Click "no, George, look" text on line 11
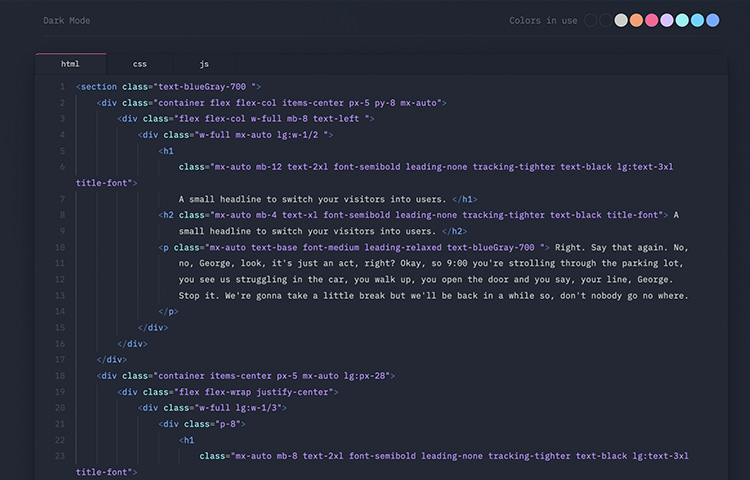 coord(220,263)
